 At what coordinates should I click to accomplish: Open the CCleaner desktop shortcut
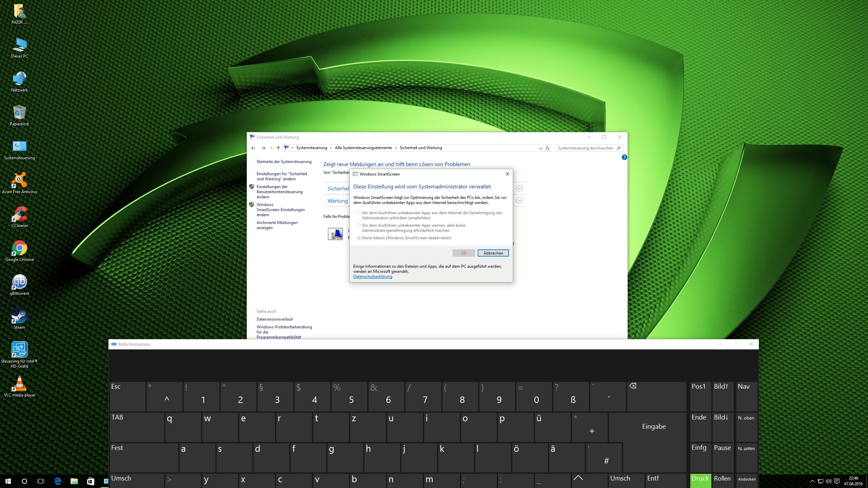click(x=20, y=215)
